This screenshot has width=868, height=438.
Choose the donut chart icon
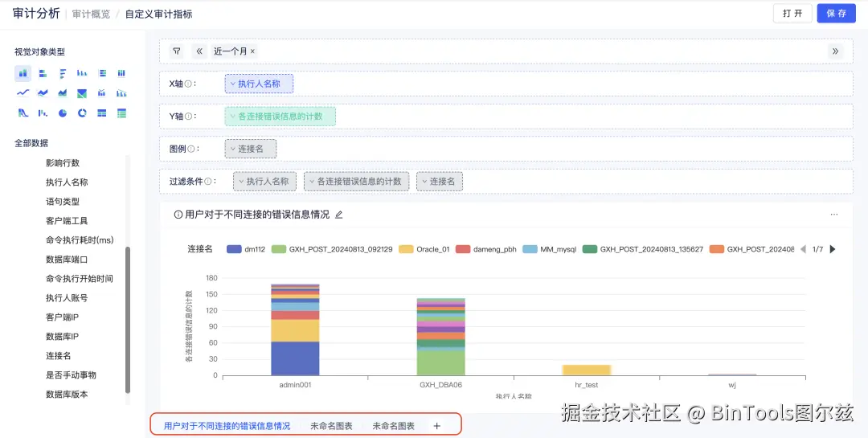(82, 113)
